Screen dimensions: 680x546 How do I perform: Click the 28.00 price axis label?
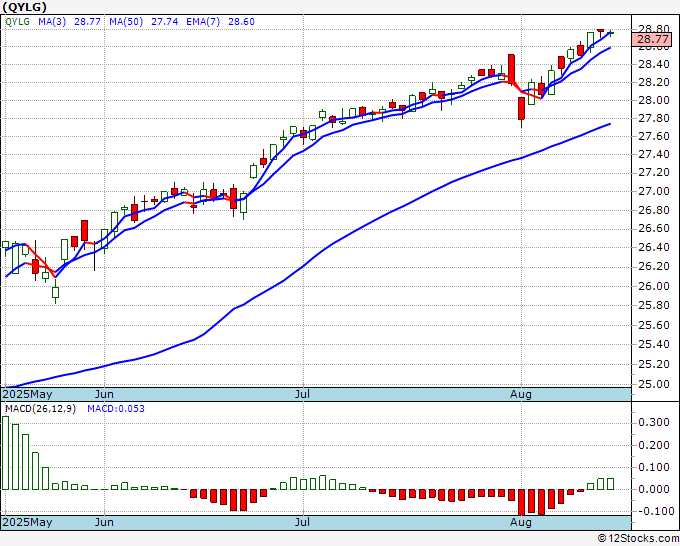point(654,100)
